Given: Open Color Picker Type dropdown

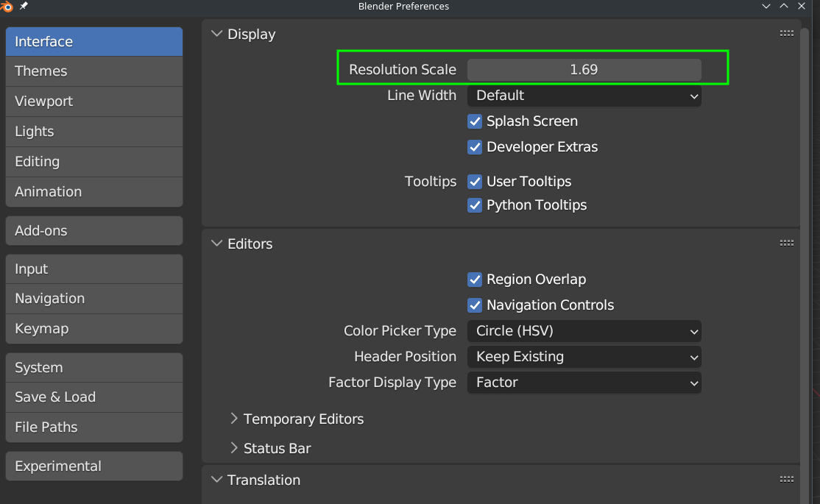Looking at the screenshot, I should click(x=584, y=331).
